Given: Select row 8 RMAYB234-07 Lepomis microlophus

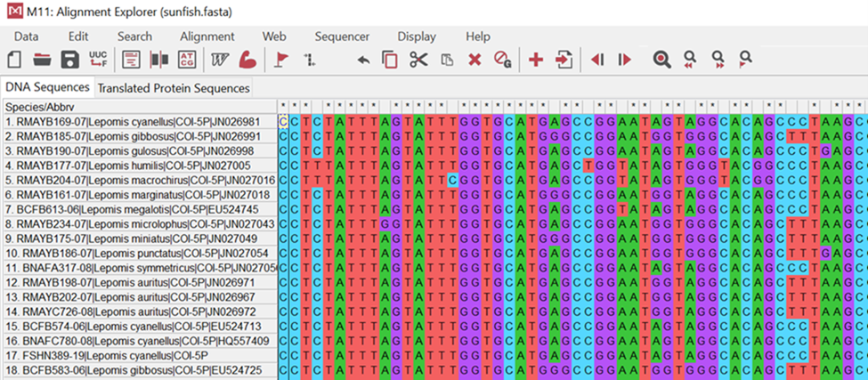Looking at the screenshot, I should [140, 224].
